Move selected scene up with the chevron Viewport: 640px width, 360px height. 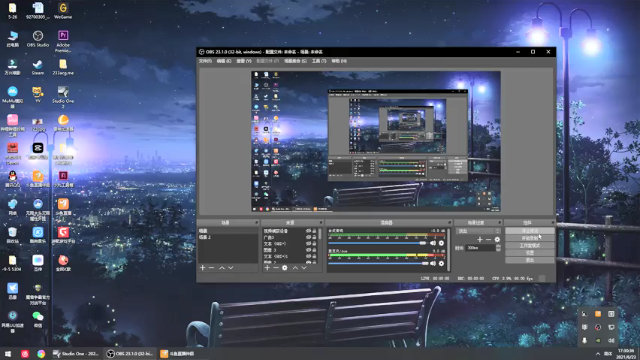coord(222,268)
